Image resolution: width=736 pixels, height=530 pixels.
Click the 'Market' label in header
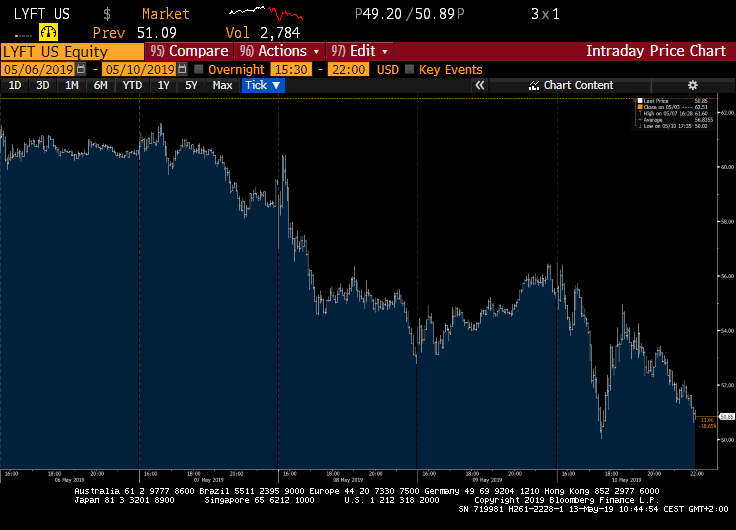click(x=166, y=14)
